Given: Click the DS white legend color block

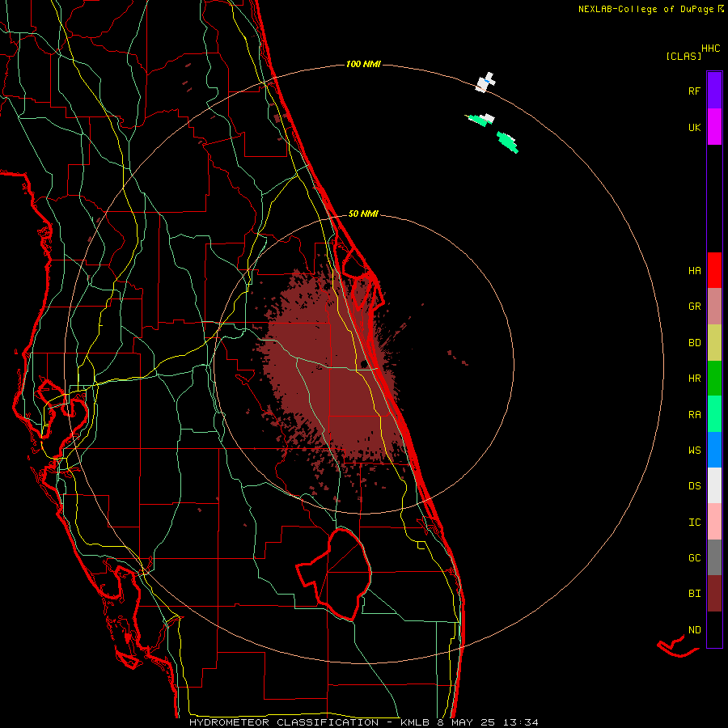Looking at the screenshot, I should point(714,485).
